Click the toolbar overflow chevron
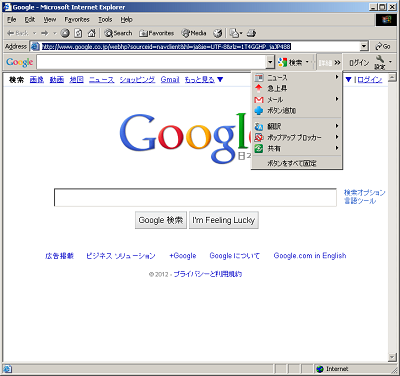Screen dimensions: 400x376 (x=337, y=62)
